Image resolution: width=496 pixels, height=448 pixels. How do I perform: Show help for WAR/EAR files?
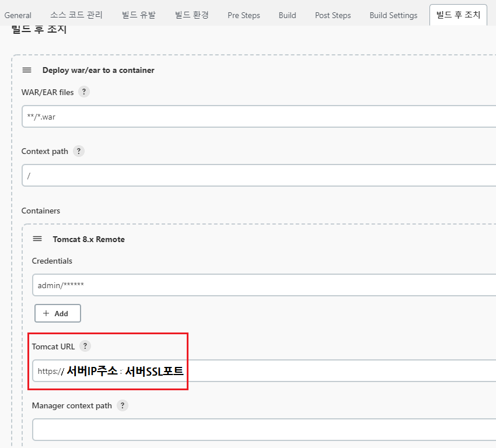tap(84, 92)
